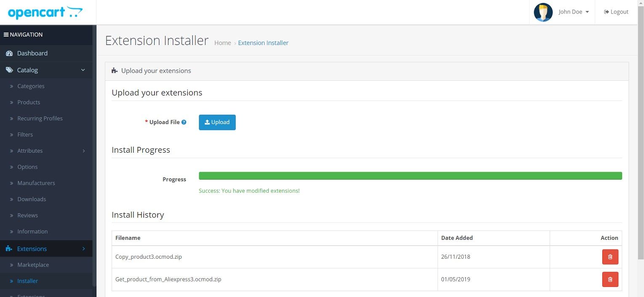This screenshot has width=644, height=297.
Task: Click the date 01/05/2019
Action: [x=456, y=279]
